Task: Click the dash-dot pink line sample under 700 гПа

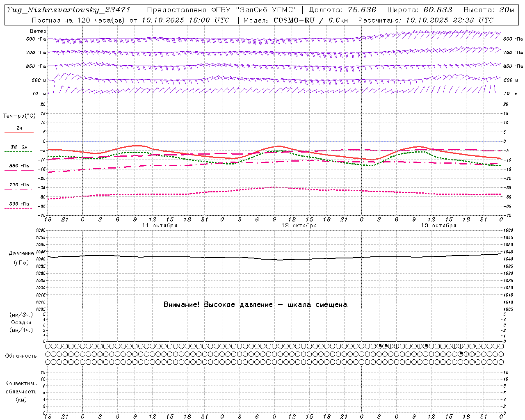Action: 18,189
